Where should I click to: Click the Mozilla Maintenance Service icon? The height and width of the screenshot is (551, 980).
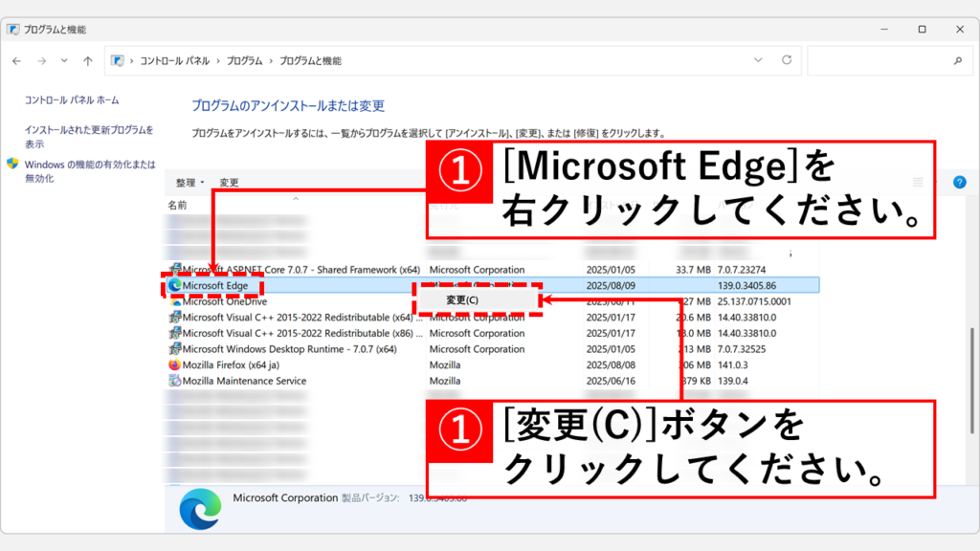pyautogui.click(x=174, y=381)
